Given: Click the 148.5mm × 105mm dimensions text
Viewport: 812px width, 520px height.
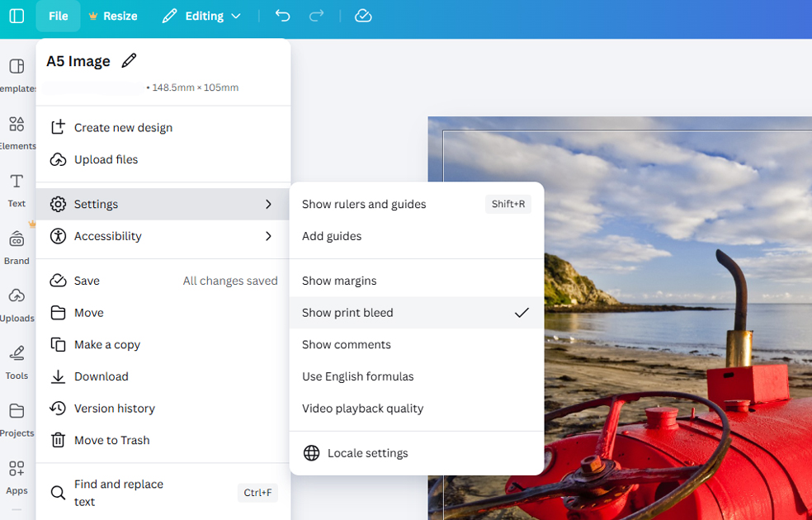Looking at the screenshot, I should click(x=196, y=87).
